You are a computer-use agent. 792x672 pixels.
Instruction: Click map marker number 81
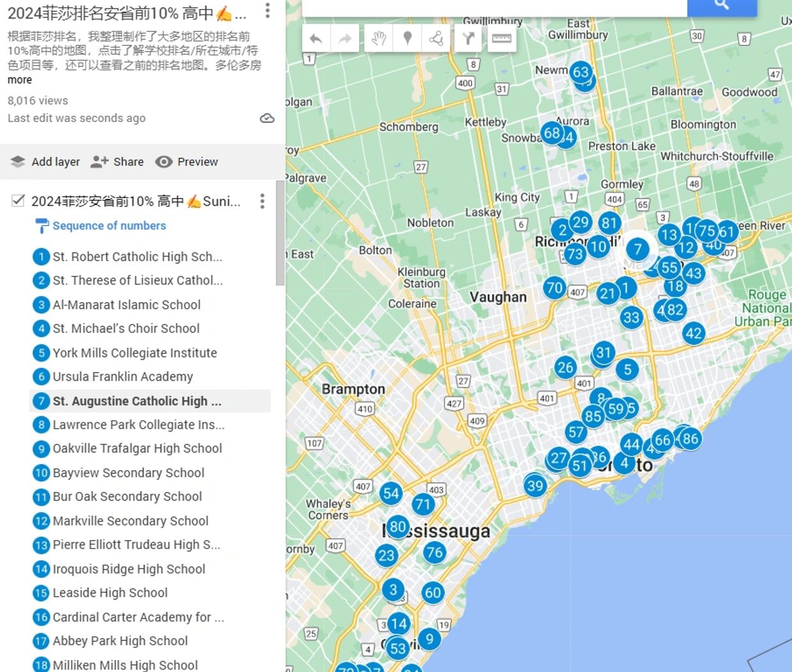(609, 223)
